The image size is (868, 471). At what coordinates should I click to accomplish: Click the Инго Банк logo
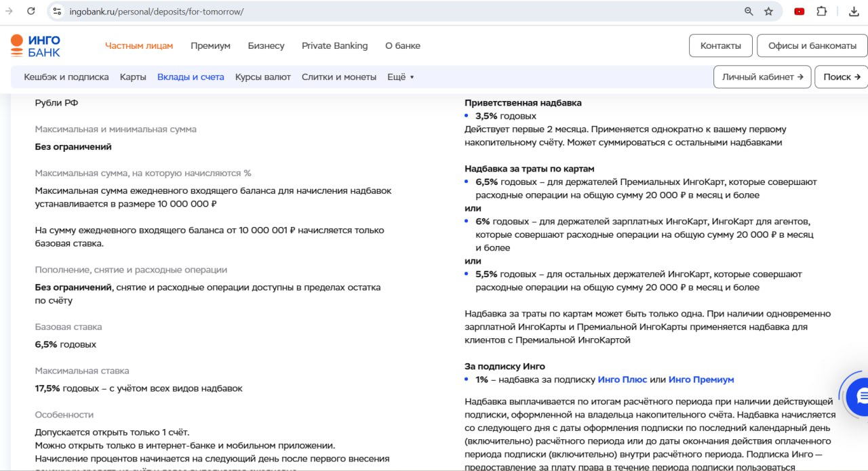coord(36,45)
